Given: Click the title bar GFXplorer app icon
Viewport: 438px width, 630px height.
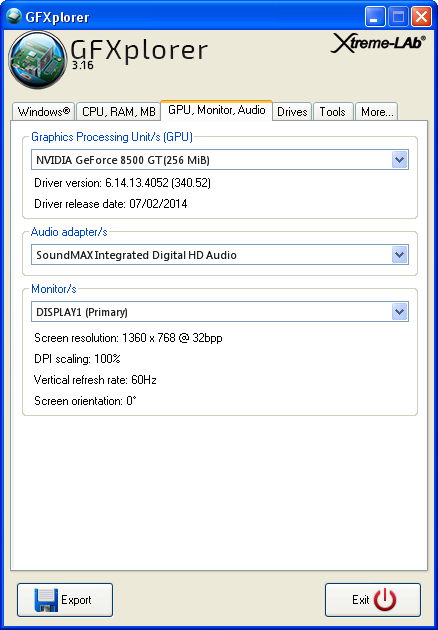Looking at the screenshot, I should click(13, 16).
